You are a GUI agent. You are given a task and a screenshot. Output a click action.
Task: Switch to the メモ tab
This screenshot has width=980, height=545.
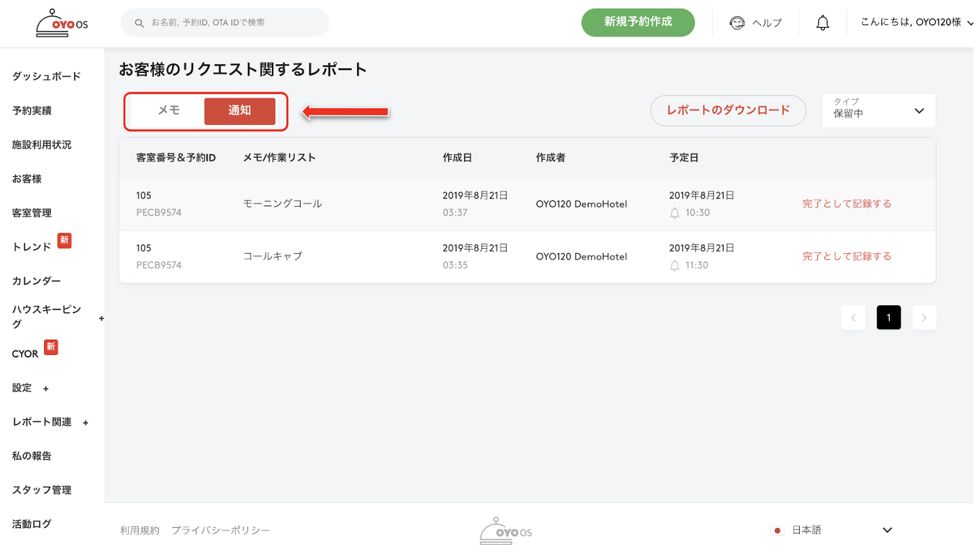(168, 110)
